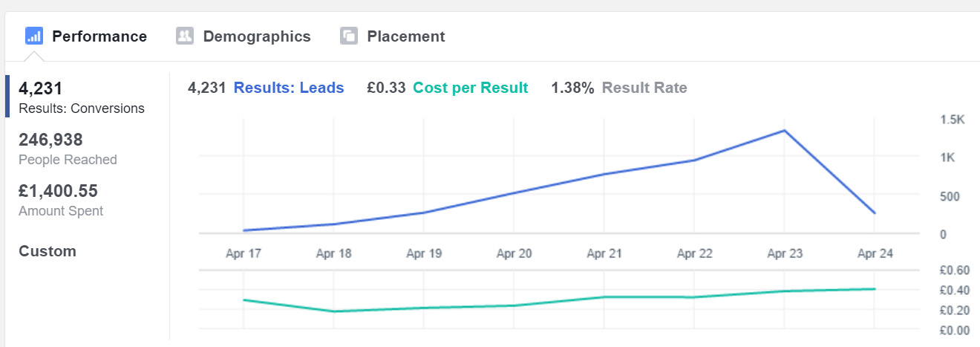Click the Apr 22 date label
Screen dimensions: 980x347
pos(695,253)
